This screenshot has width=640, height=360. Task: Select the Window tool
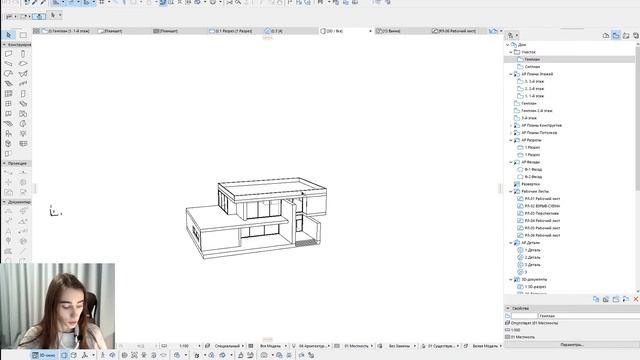[9, 104]
